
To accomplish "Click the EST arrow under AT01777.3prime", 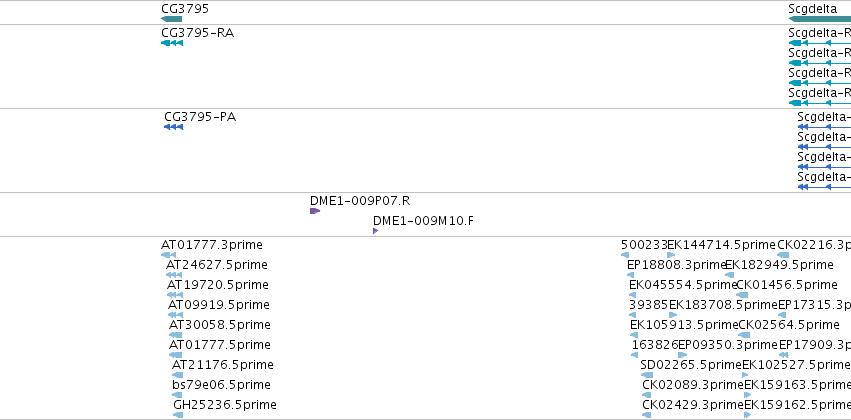I will [168, 255].
